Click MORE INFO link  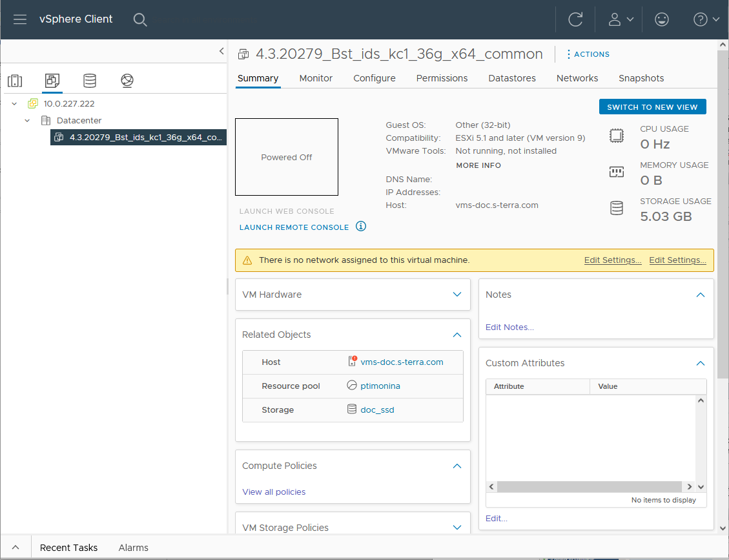(x=478, y=165)
